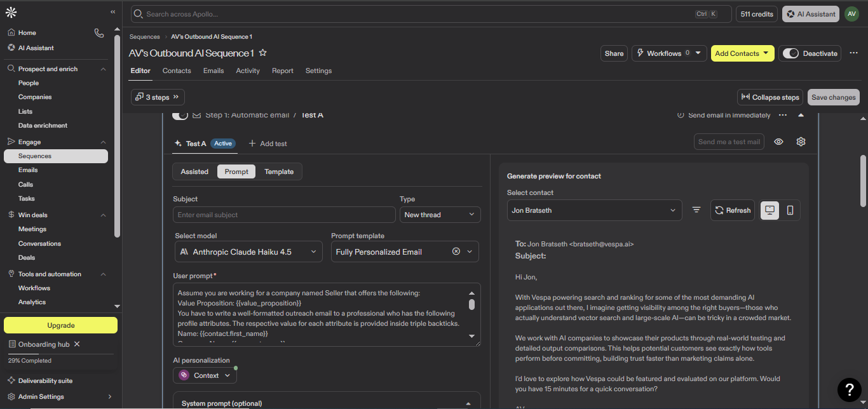This screenshot has width=868, height=409.
Task: Star the AV's Outbound AI Sequence 1 title
Action: pos(263,53)
